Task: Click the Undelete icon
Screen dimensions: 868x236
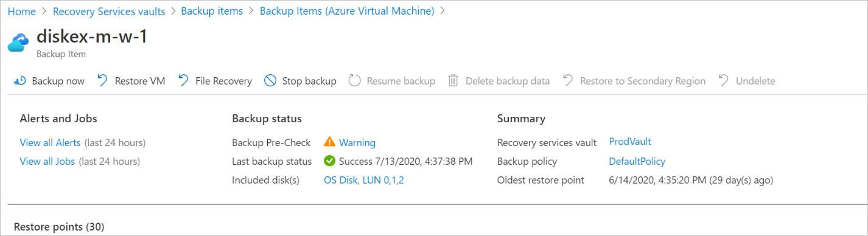Action: [723, 80]
